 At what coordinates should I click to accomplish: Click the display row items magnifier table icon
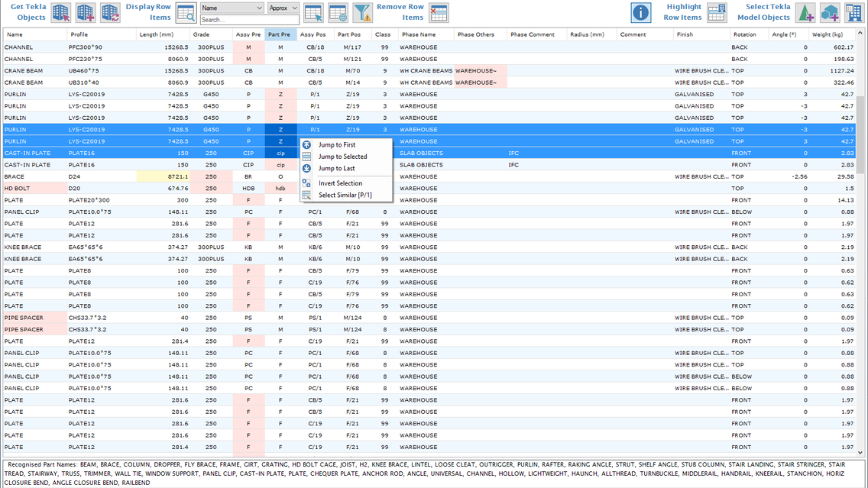coord(186,12)
